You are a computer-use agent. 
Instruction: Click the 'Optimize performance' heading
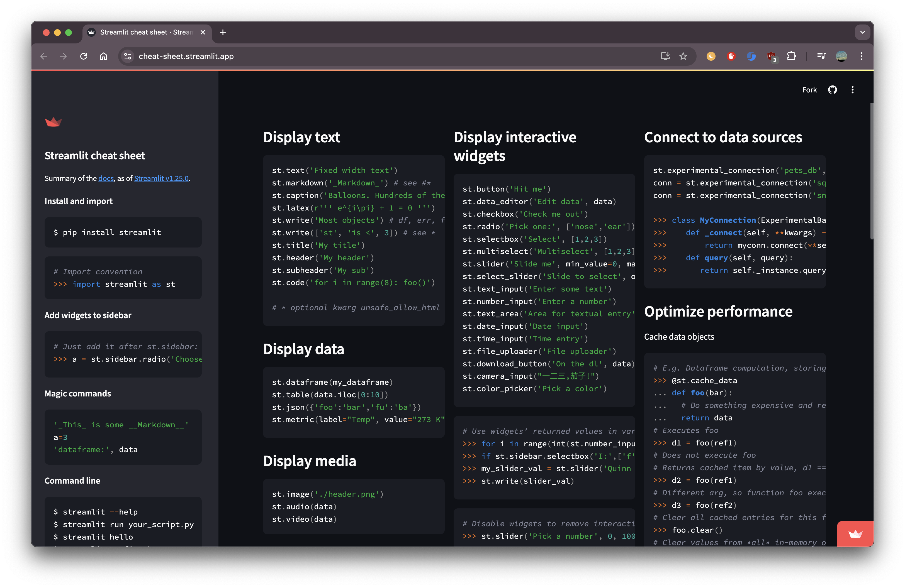pos(718,312)
